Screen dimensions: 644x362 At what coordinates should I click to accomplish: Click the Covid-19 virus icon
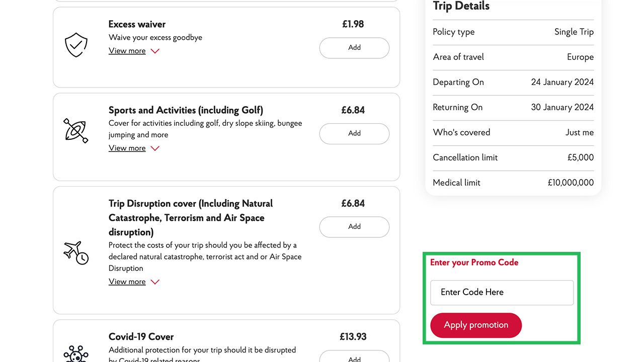[76, 354]
